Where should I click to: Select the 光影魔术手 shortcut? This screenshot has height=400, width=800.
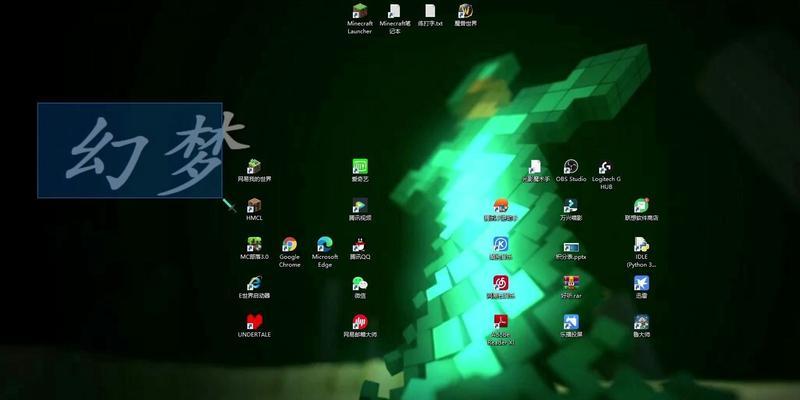coord(536,170)
